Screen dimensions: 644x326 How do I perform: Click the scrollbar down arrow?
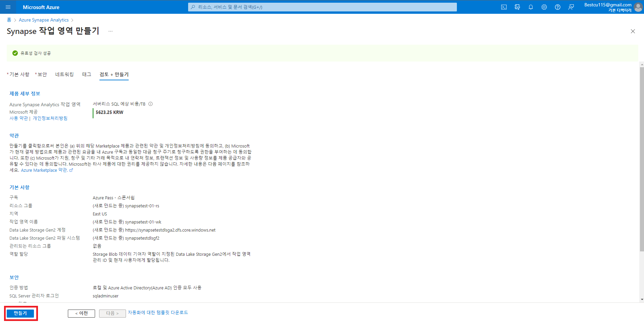(x=642, y=299)
